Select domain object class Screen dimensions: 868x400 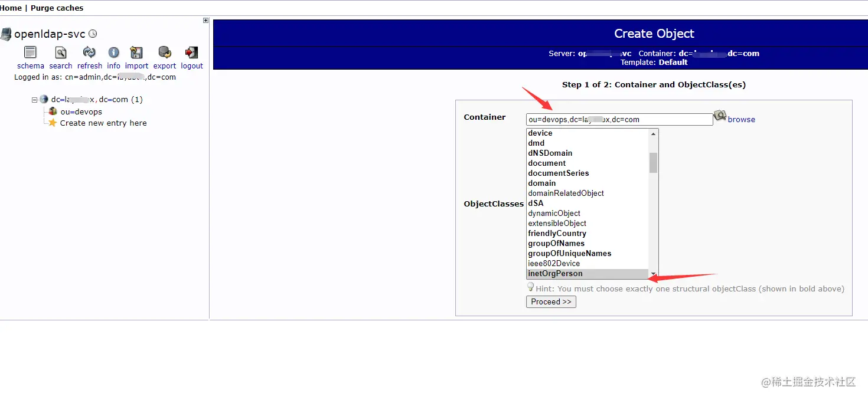588,183
